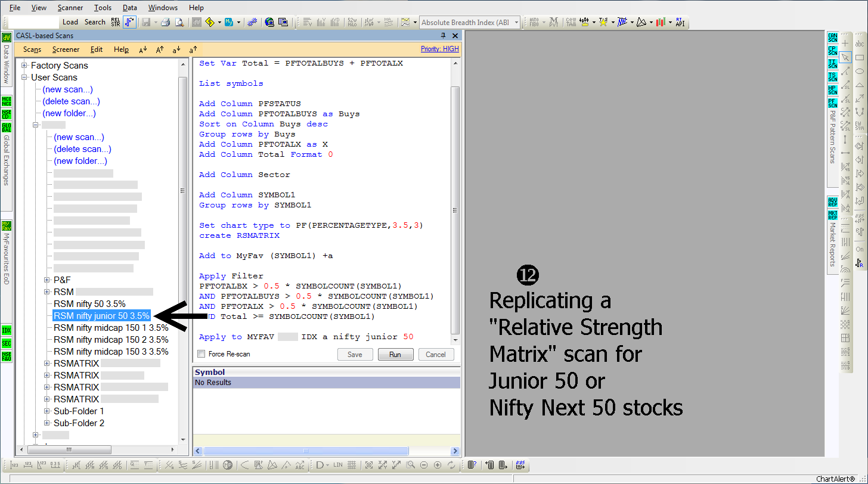The height and width of the screenshot is (484, 868).
Task: Click the top-level (new scan...) link
Action: 67,89
